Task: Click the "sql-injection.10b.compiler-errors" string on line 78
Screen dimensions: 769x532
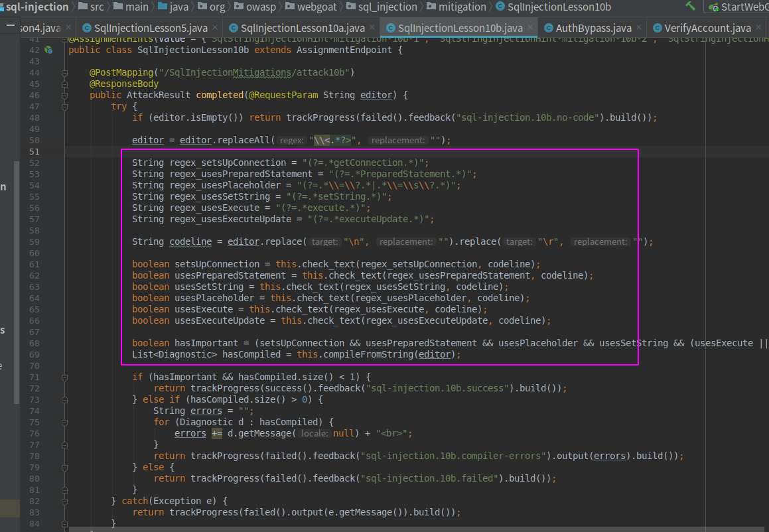Action: pyautogui.click(x=454, y=456)
